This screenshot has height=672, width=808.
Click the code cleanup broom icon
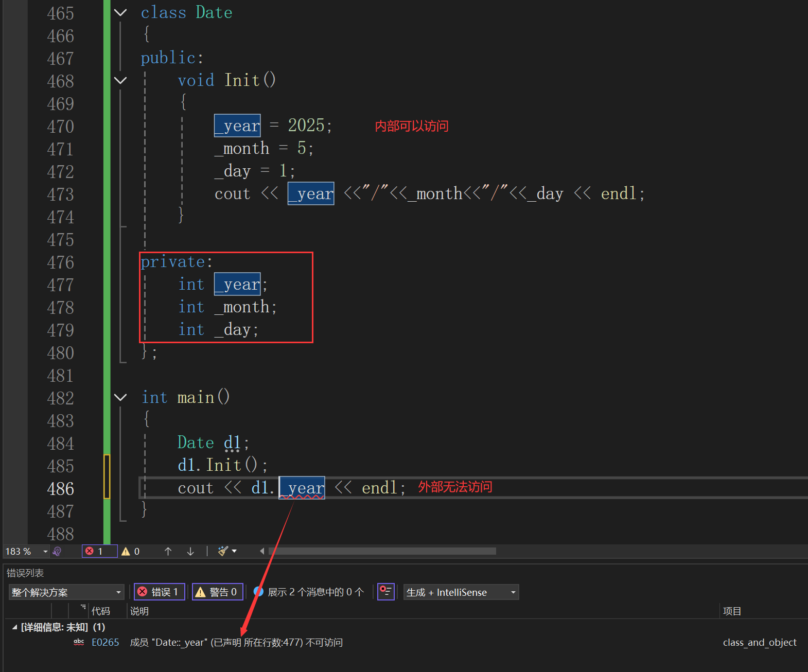pyautogui.click(x=223, y=552)
